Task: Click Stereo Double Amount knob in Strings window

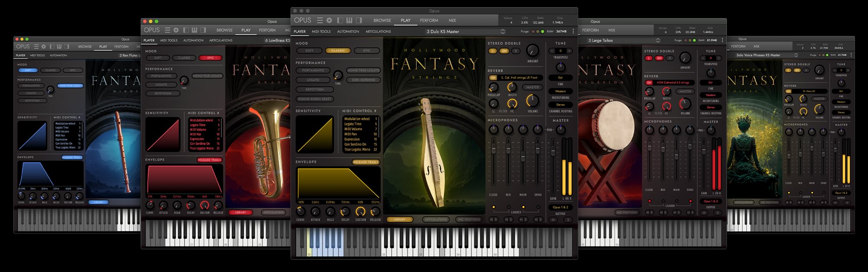Action: (x=533, y=51)
